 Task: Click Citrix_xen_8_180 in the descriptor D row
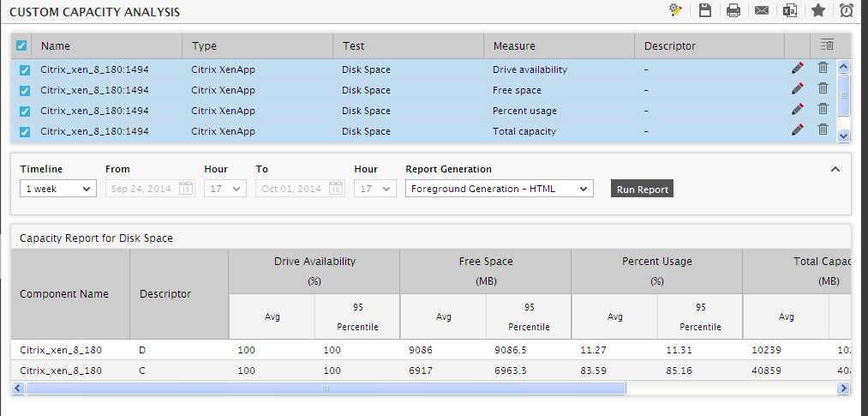pos(61,350)
